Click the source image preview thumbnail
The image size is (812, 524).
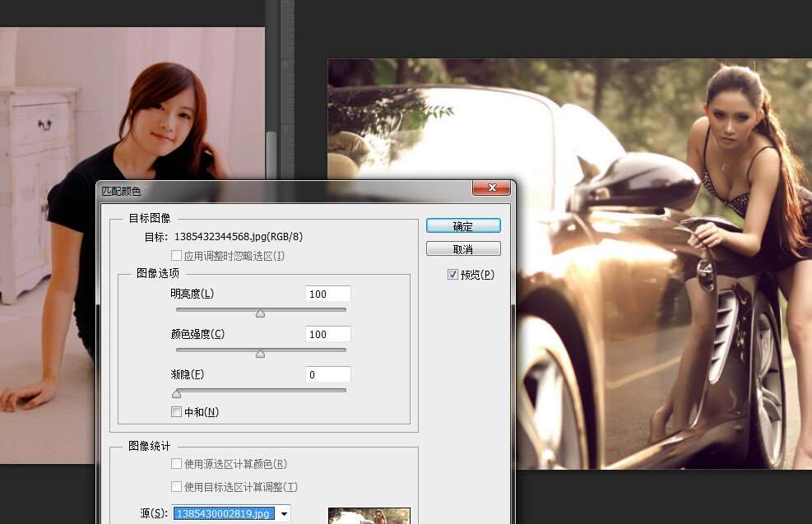click(369, 516)
